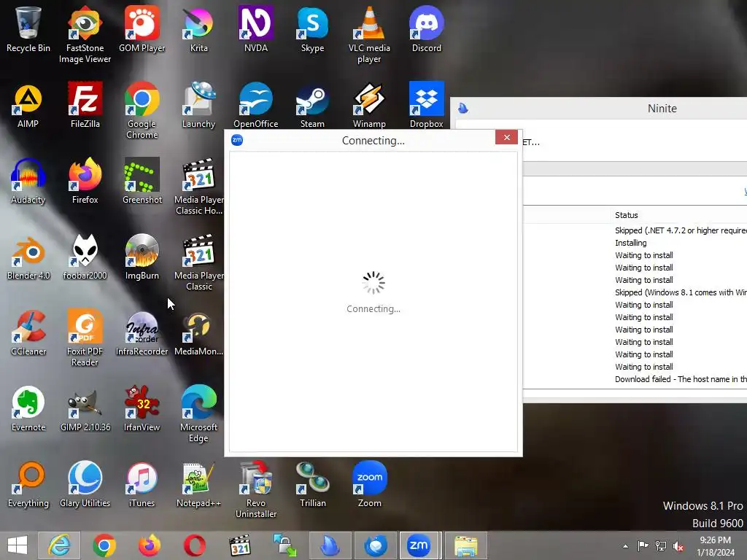Click the Winamp desktop icon
Image resolution: width=747 pixels, height=560 pixels.
click(x=369, y=105)
